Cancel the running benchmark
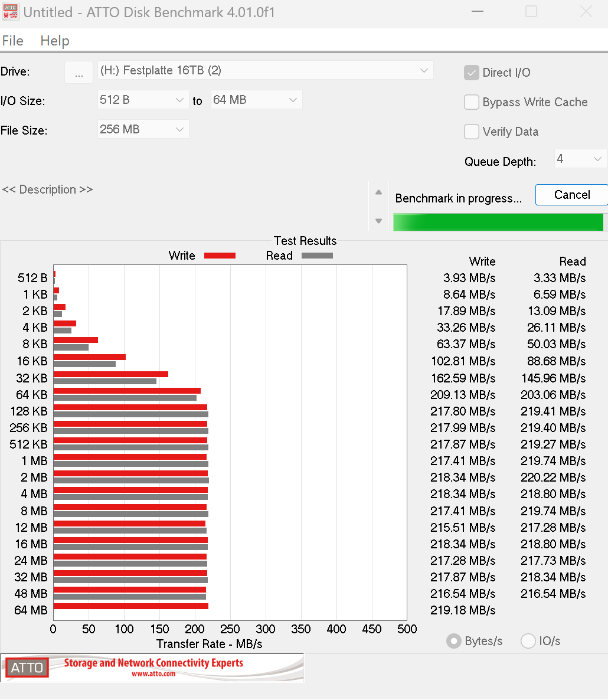The width and height of the screenshot is (608, 700). click(x=572, y=195)
